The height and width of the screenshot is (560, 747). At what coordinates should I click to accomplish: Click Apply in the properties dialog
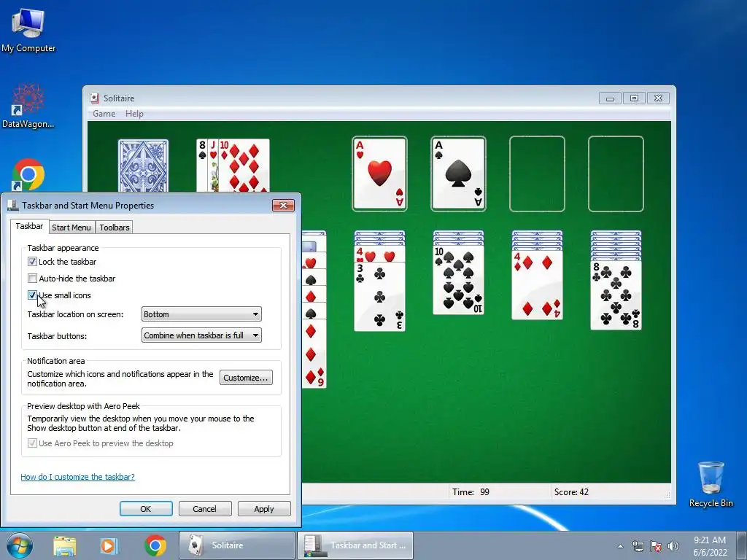264,508
